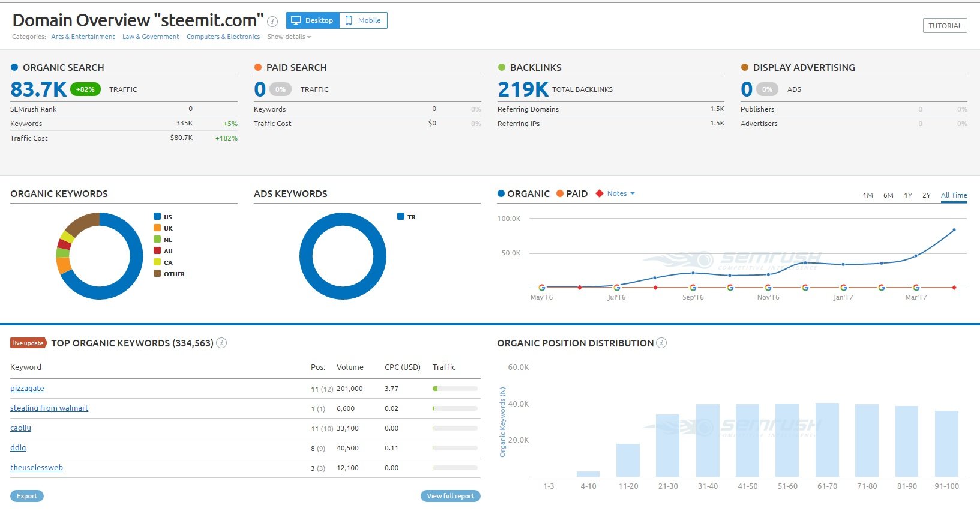Click the pizzagate traffic bar

click(455, 389)
